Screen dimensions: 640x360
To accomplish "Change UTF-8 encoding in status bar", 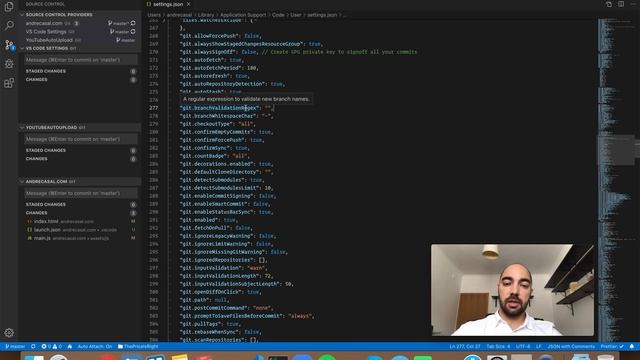I will [x=523, y=347].
